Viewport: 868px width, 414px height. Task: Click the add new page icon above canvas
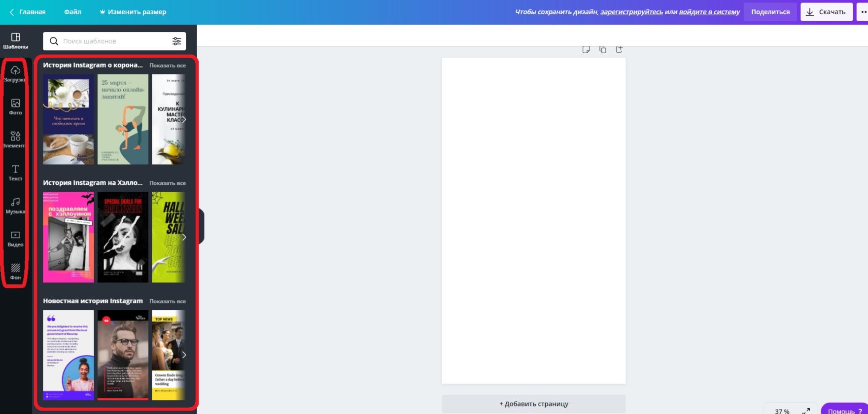tap(619, 49)
